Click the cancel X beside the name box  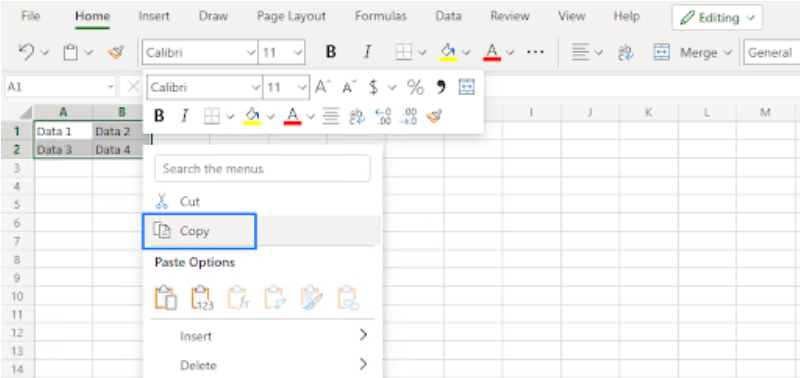point(133,87)
